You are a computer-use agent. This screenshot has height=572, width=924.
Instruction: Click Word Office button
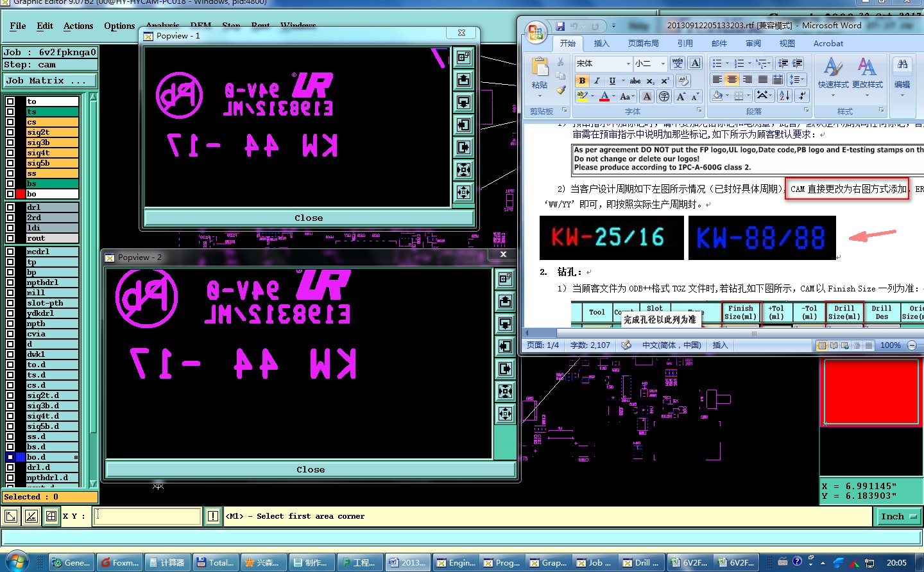(x=535, y=32)
